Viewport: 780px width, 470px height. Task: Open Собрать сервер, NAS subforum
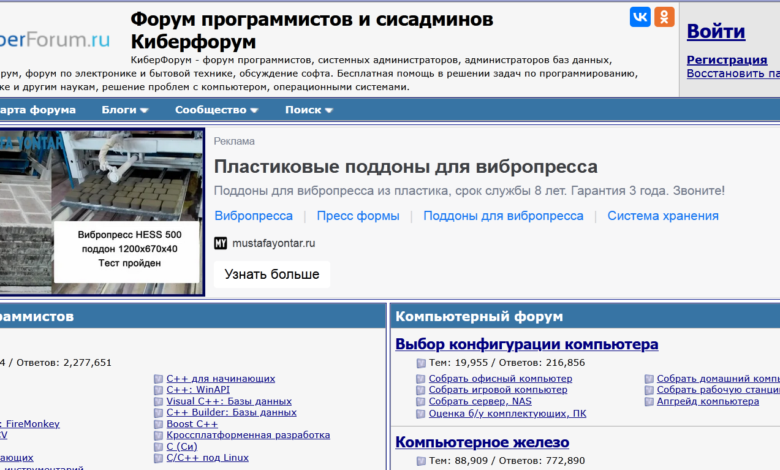tap(480, 401)
